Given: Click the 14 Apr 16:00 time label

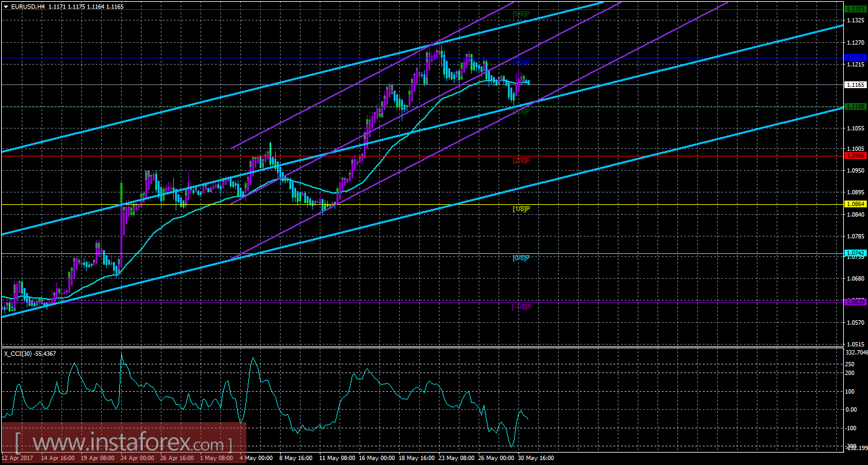Looking at the screenshot, I should pos(57,459).
